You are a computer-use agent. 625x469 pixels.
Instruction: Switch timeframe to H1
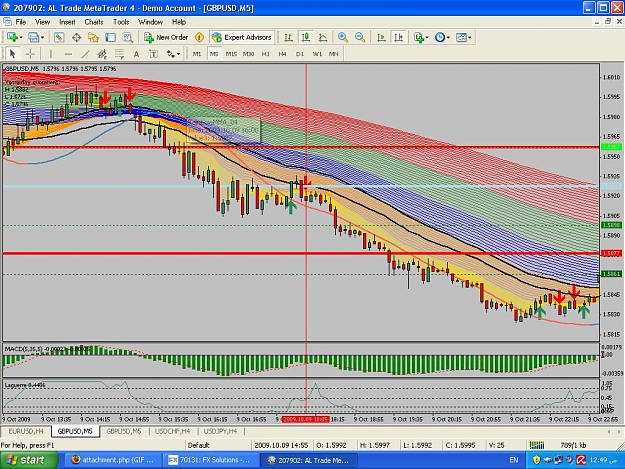pos(266,54)
